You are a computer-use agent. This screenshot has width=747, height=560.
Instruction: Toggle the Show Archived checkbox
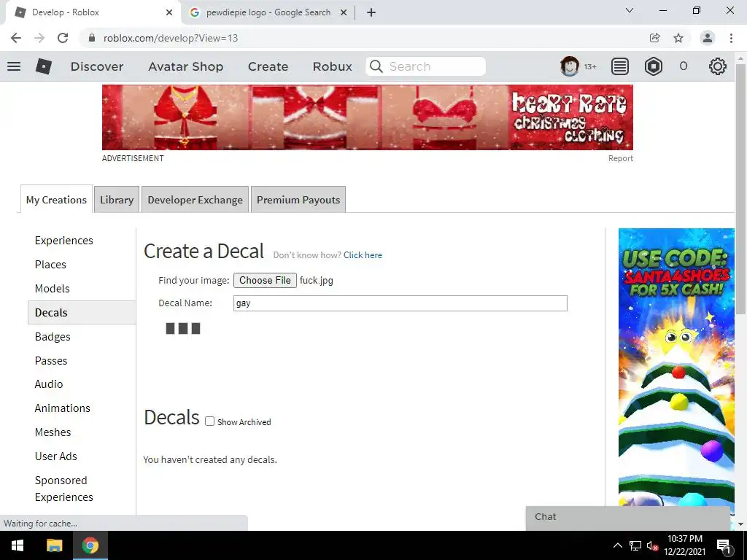point(209,421)
